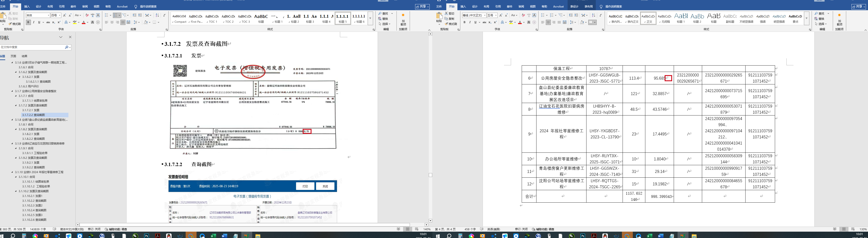Click Copy in the right Word window
The image size is (868, 238).
click(449, 19)
